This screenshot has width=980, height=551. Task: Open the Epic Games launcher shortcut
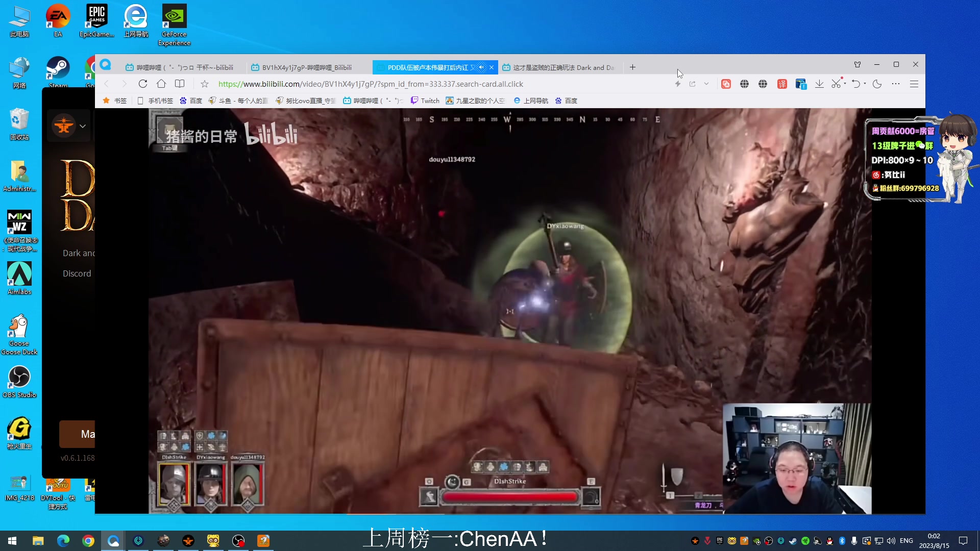point(96,21)
